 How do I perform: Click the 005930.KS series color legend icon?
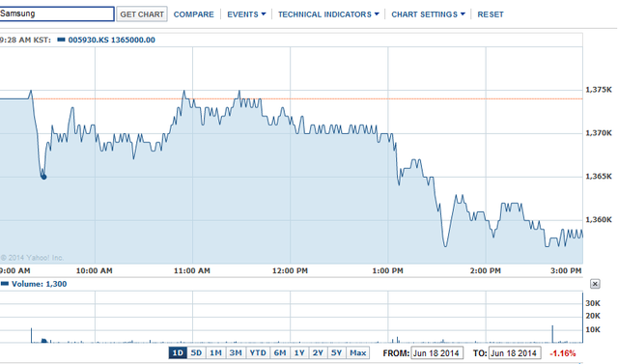[x=61, y=40]
